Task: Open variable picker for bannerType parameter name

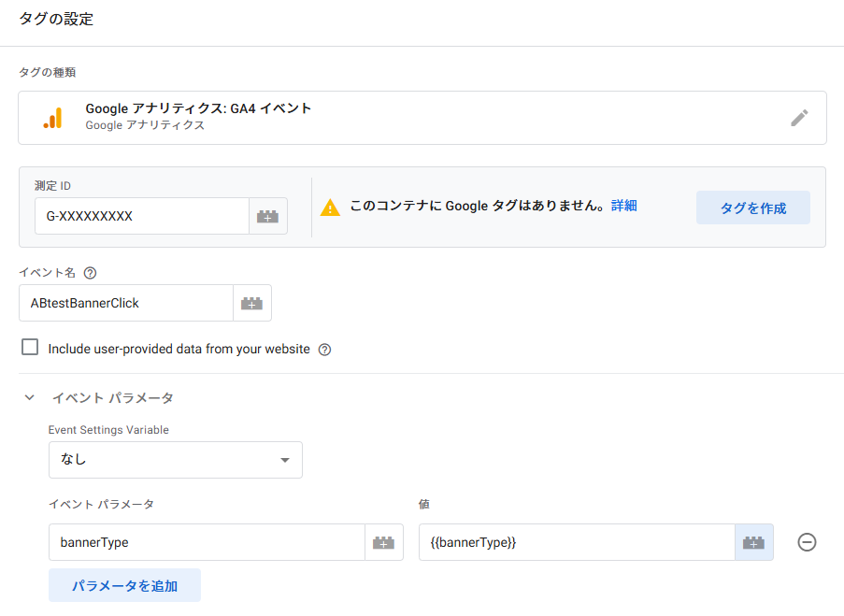Action: pyautogui.click(x=383, y=542)
